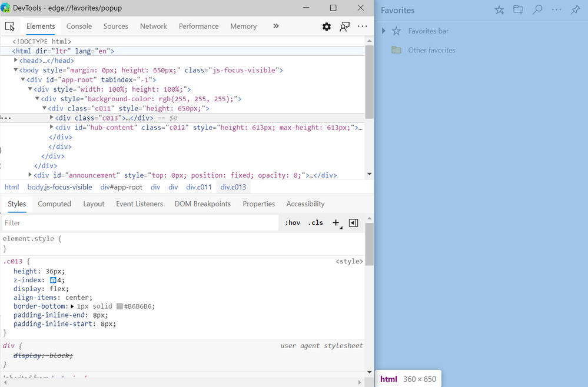Click the align-items: center declaration
Image resolution: width=588 pixels, height=387 pixels.
point(53,298)
